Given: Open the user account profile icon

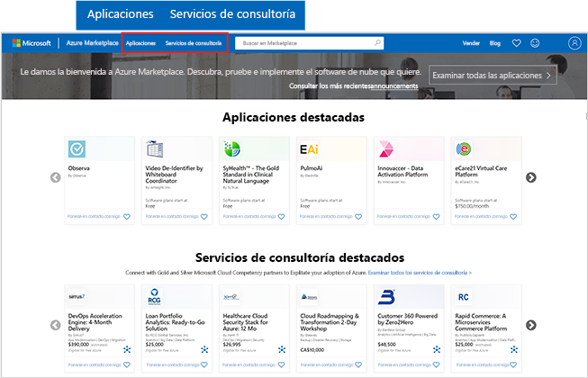Looking at the screenshot, I should click(x=574, y=43).
